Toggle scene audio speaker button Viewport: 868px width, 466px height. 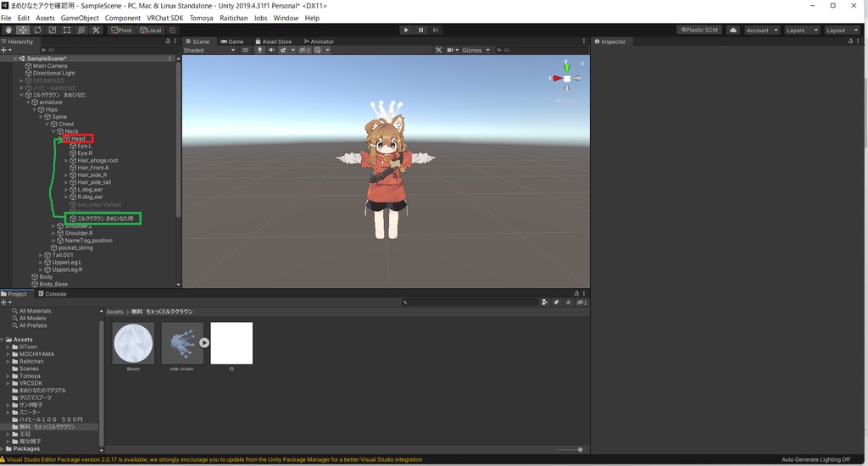click(x=271, y=50)
